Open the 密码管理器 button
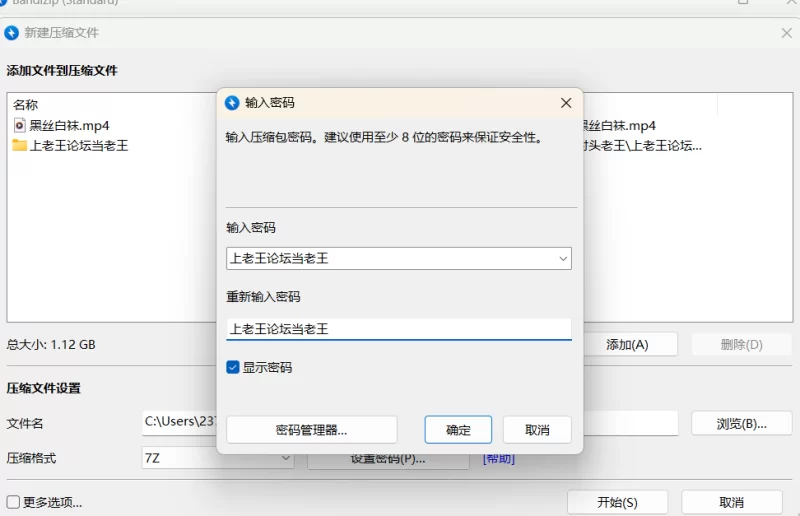 point(311,430)
